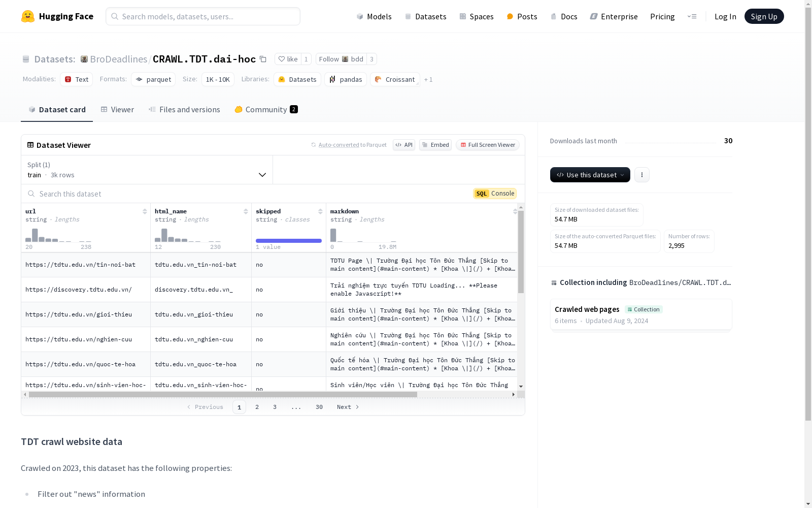Open the Community tab
The height and width of the screenshot is (508, 812).
click(266, 109)
